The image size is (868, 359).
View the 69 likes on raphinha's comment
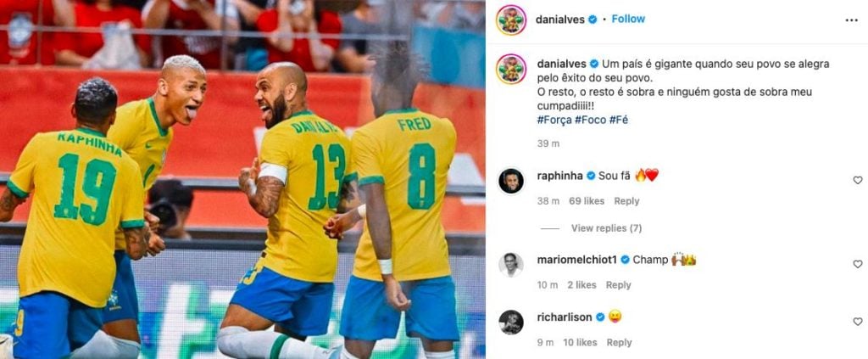587,201
